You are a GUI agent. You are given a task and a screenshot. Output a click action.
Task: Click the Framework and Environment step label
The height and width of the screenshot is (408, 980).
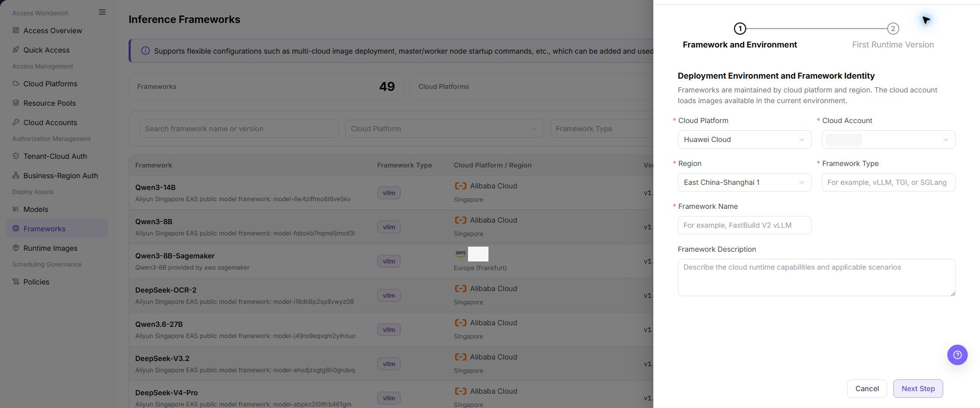[x=740, y=45]
